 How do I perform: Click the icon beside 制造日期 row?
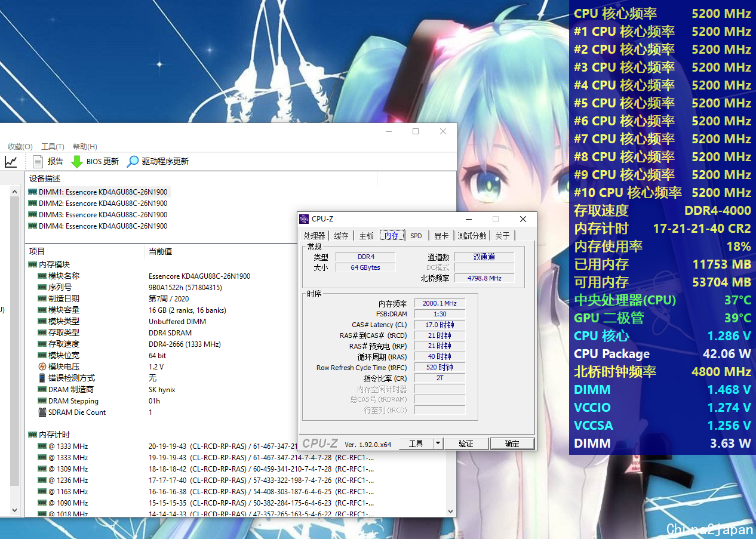[42, 298]
